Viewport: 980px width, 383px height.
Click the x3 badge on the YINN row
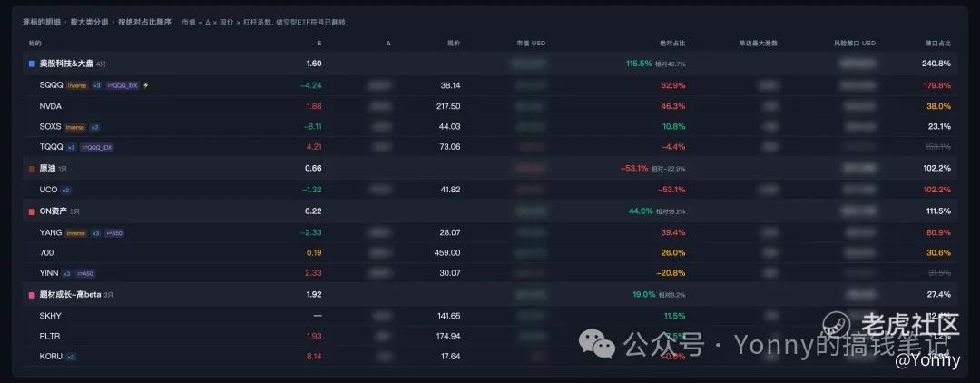point(66,274)
